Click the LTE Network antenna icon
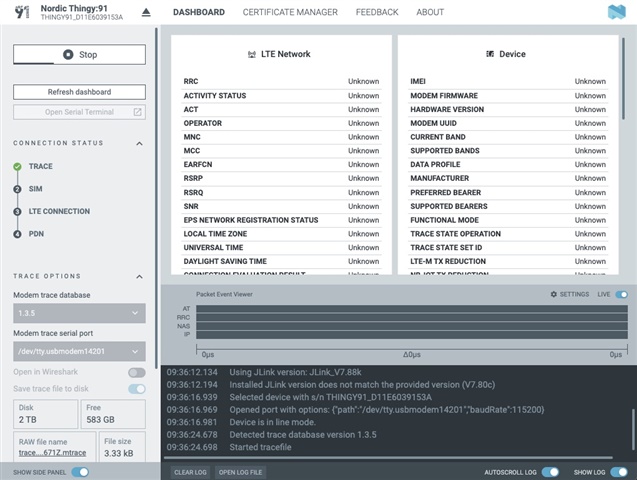Viewport: 637px width, 480px height. click(x=252, y=54)
